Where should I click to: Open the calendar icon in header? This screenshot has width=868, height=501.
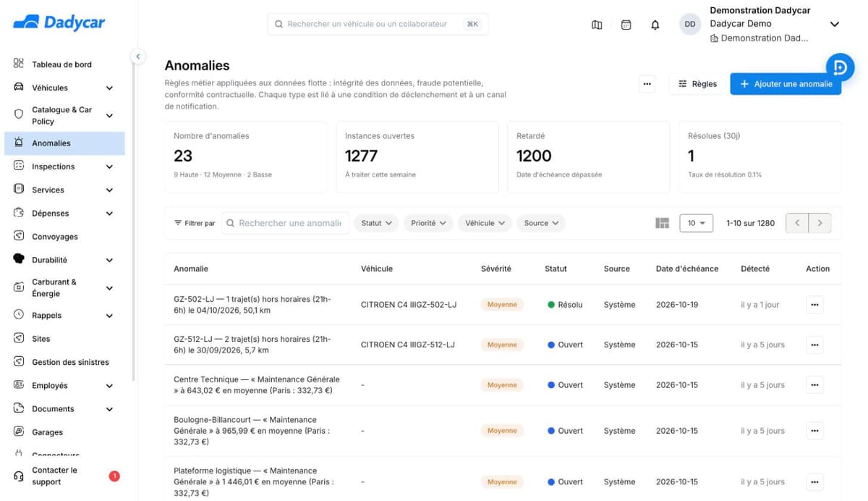[626, 25]
